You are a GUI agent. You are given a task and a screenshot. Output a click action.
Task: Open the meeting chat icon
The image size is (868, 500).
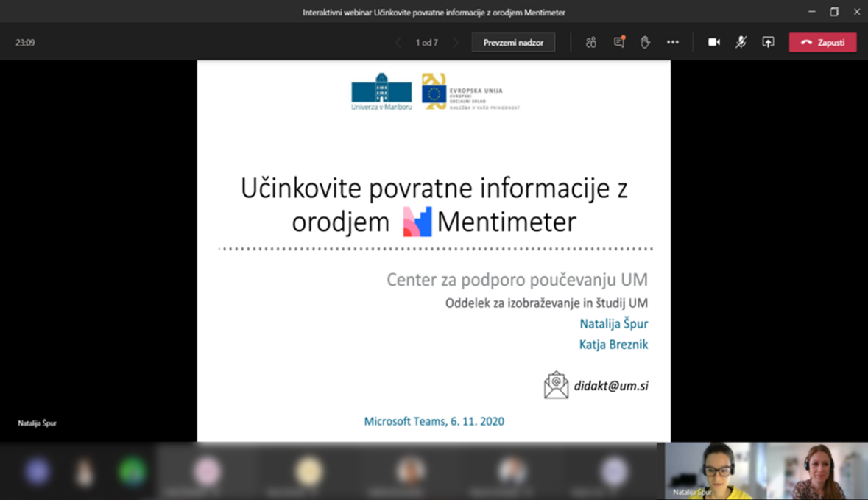pos(619,42)
